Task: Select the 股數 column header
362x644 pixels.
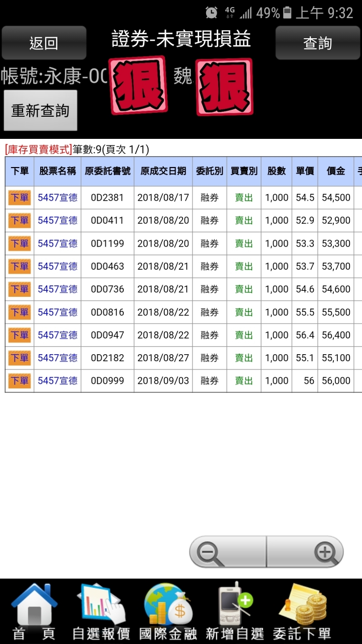Action: coord(277,171)
